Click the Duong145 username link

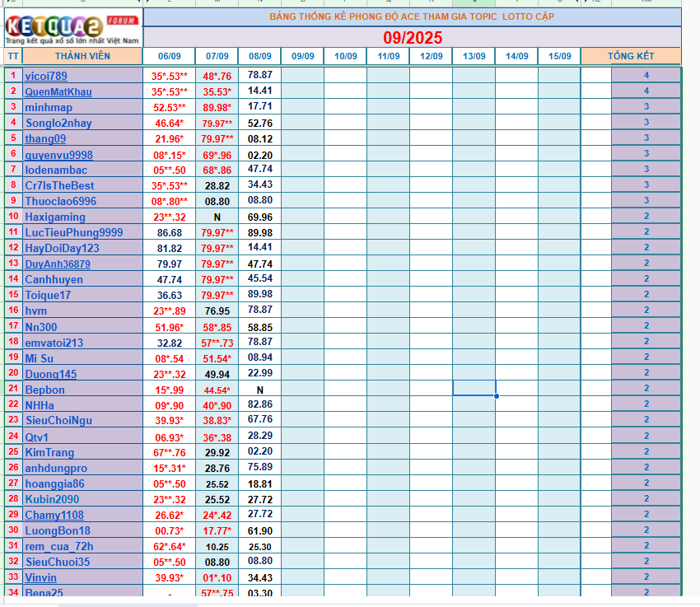pos(51,374)
